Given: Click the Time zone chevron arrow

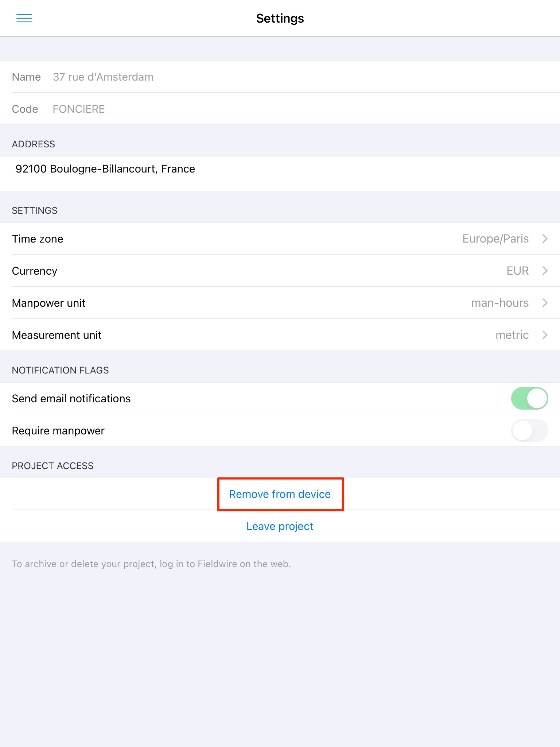Looking at the screenshot, I should pos(545,239).
